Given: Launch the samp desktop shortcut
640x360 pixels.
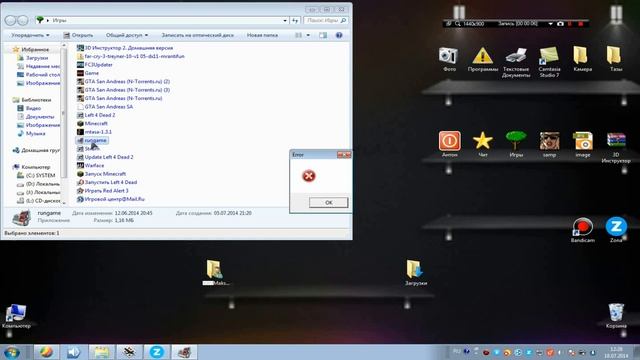Looking at the screenshot, I should 549,144.
